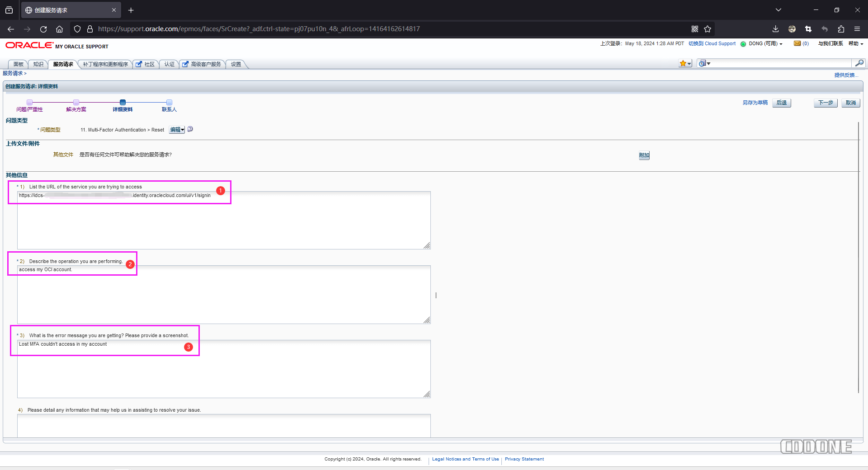Expand the 帮助 help menu
868x470 pixels.
(x=856, y=44)
